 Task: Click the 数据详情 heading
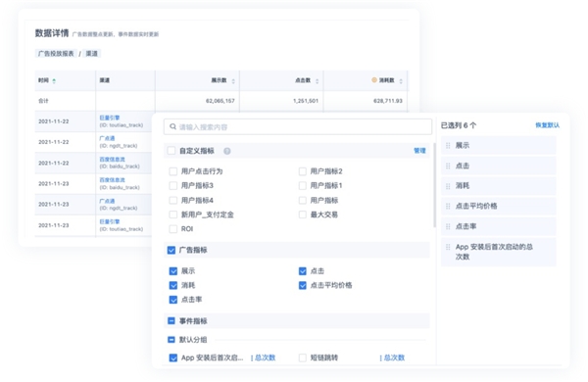pos(52,33)
